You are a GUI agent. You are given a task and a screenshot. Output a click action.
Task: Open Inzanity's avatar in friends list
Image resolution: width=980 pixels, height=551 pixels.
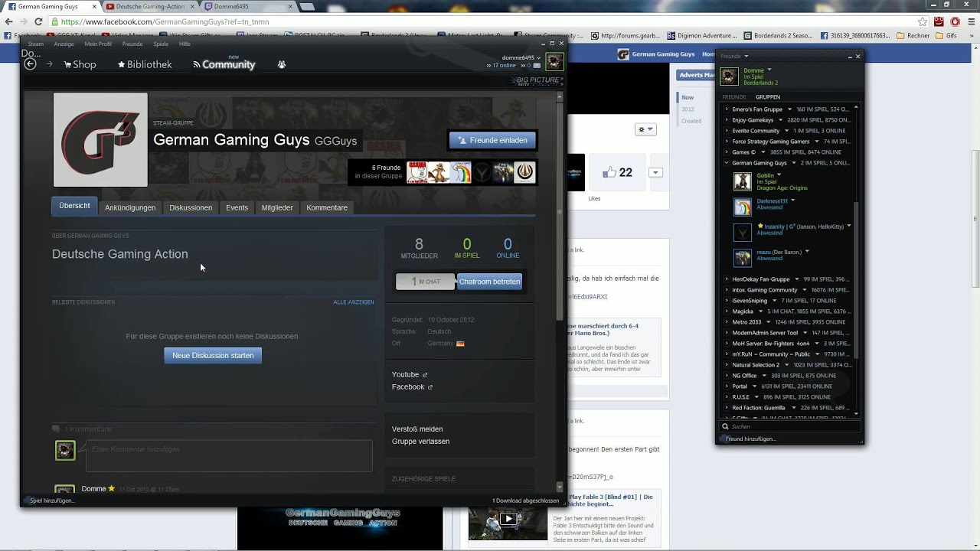(743, 233)
